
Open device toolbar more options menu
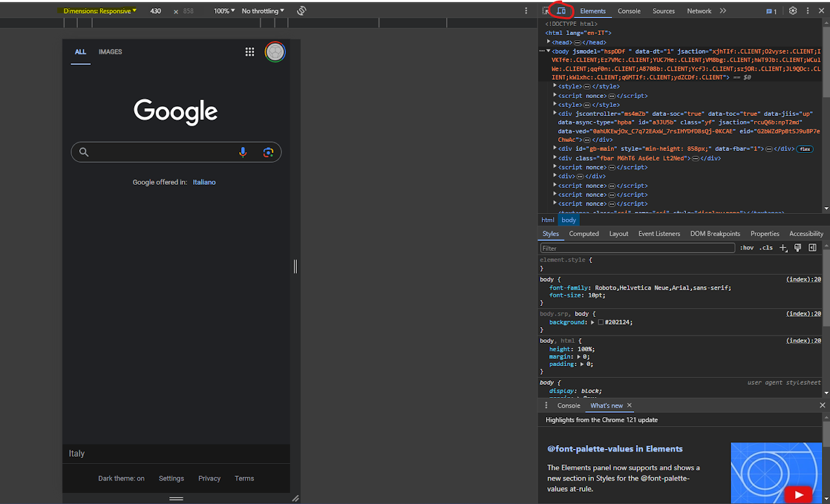(x=526, y=11)
